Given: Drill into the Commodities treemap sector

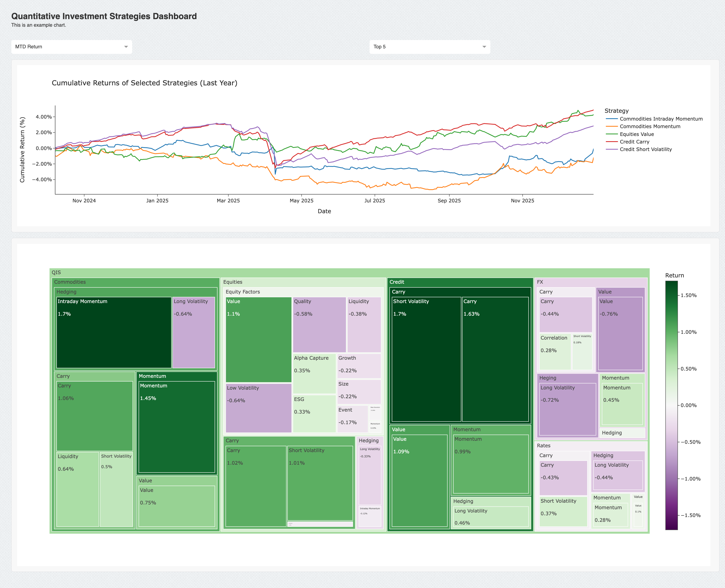Looking at the screenshot, I should [x=70, y=282].
